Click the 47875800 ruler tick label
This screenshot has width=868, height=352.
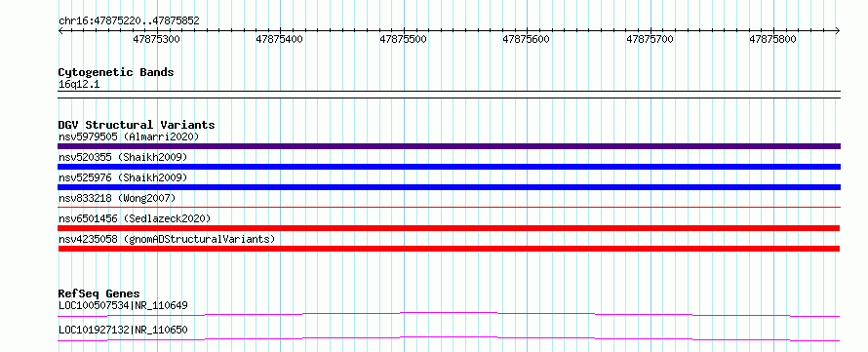773,39
